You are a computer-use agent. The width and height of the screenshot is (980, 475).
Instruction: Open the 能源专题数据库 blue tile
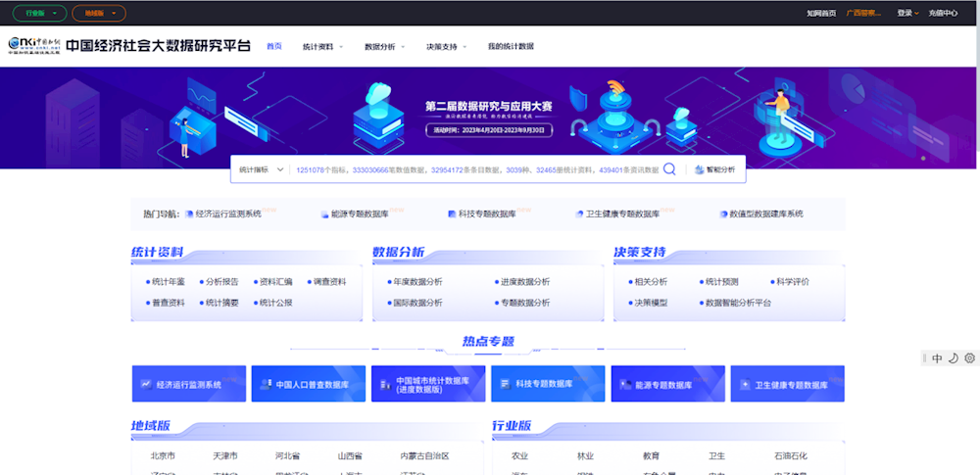pos(667,385)
